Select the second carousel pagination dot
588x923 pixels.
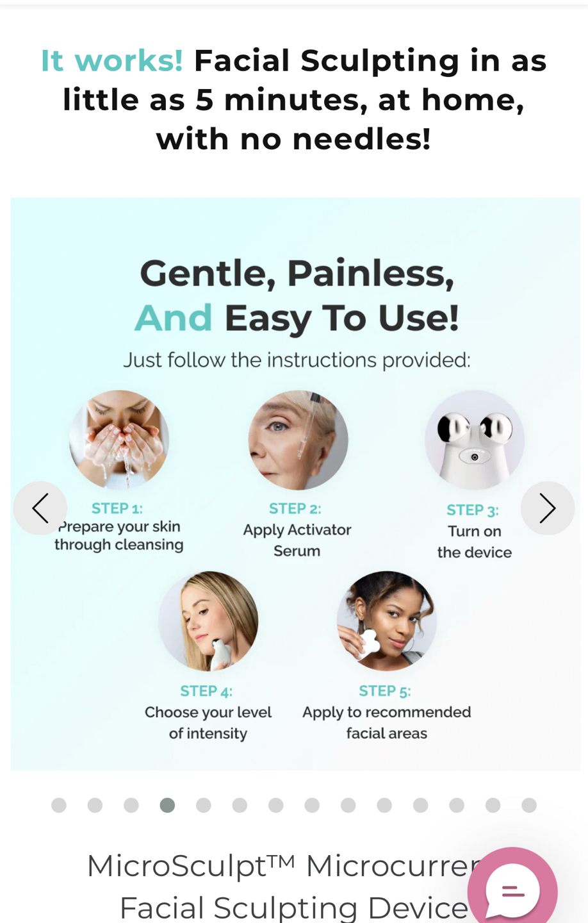[x=95, y=805]
